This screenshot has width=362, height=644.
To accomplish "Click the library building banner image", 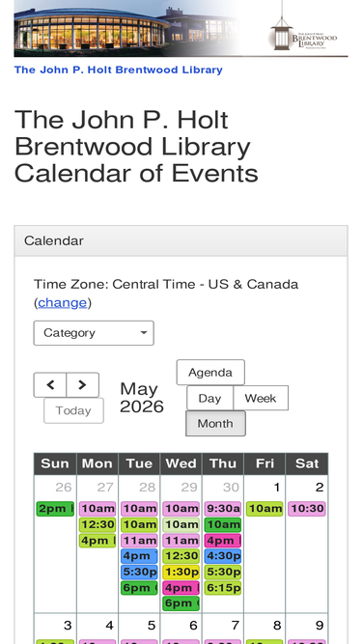I will tap(127, 28).
